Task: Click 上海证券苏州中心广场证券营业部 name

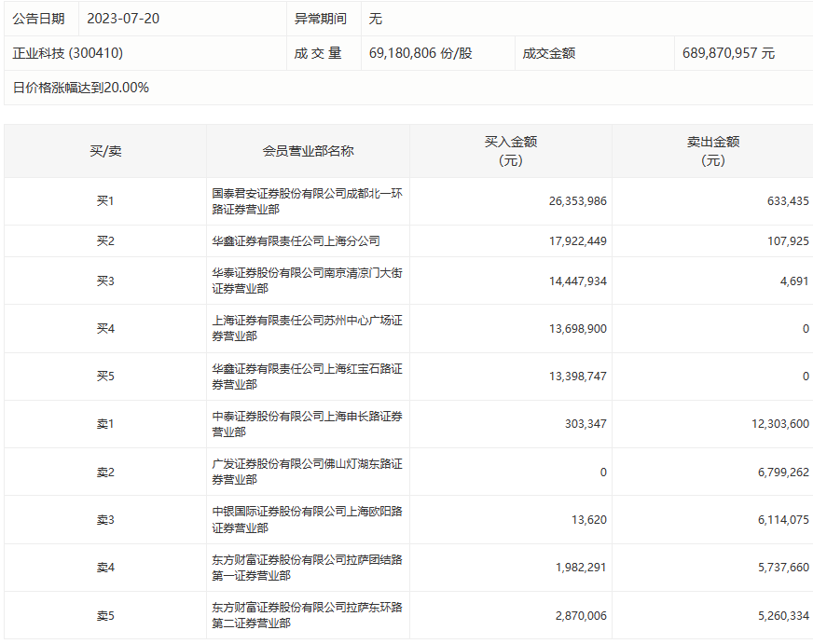Action: 307,328
